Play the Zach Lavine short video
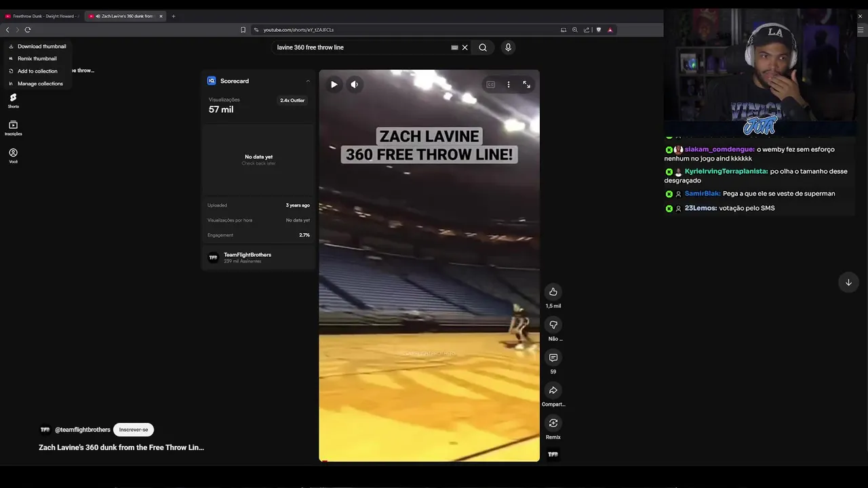The height and width of the screenshot is (488, 868). point(334,85)
